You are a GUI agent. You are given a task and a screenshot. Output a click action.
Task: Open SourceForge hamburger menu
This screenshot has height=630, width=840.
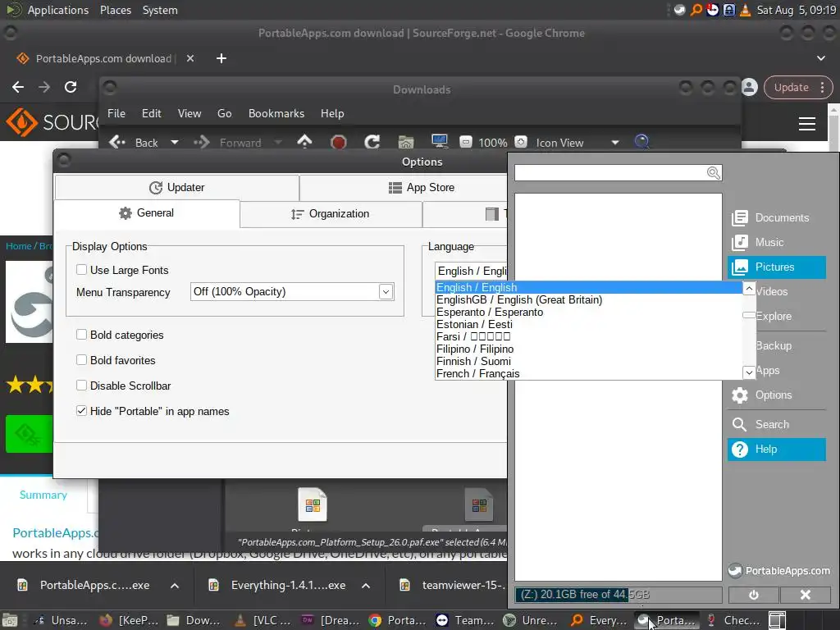(807, 123)
